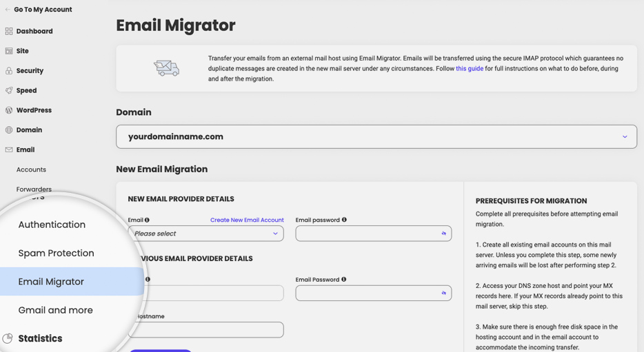This screenshot has width=644, height=352.
Task: Open the Dashboard menu item
Action: [x=34, y=31]
